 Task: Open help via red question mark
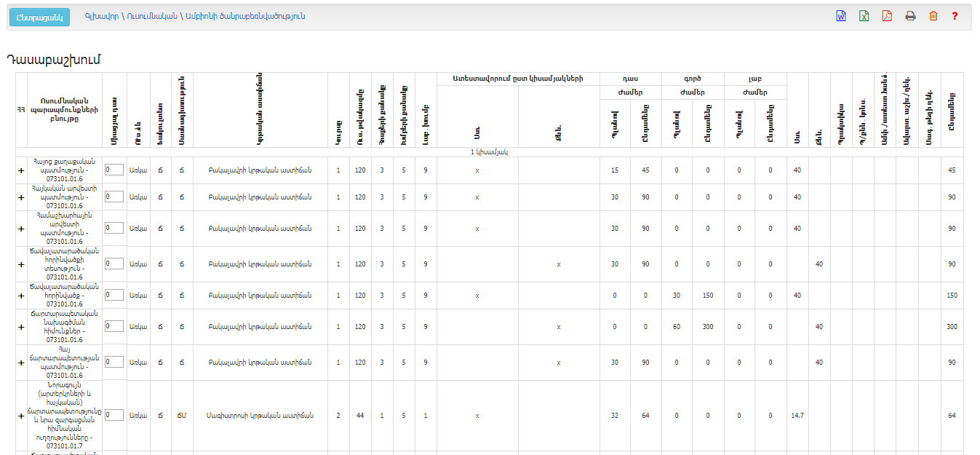pos(955,16)
